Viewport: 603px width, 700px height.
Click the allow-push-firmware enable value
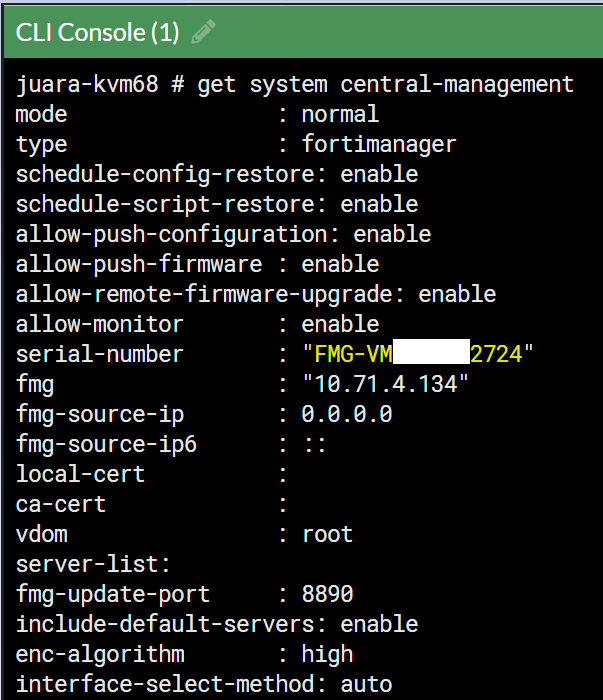(340, 264)
